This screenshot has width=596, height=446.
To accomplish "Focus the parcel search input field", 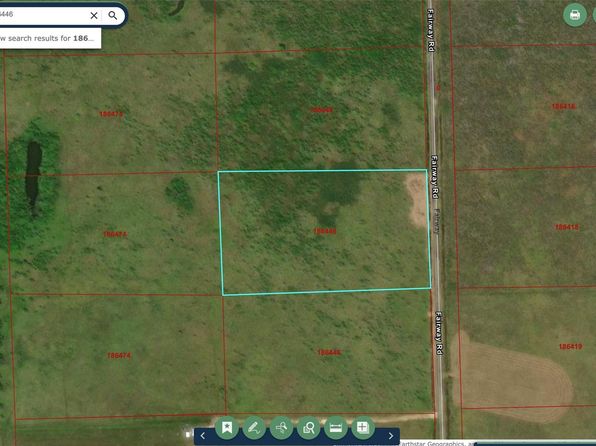I will pyautogui.click(x=43, y=15).
